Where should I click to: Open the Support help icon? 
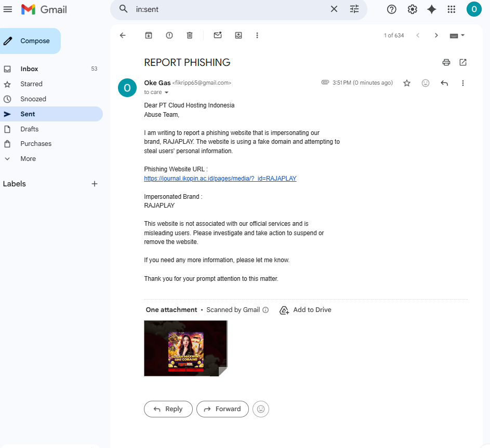[391, 9]
